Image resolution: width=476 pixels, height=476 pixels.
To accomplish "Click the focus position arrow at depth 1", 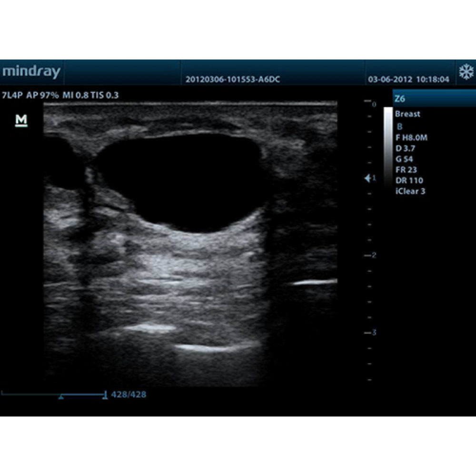I will point(367,178).
